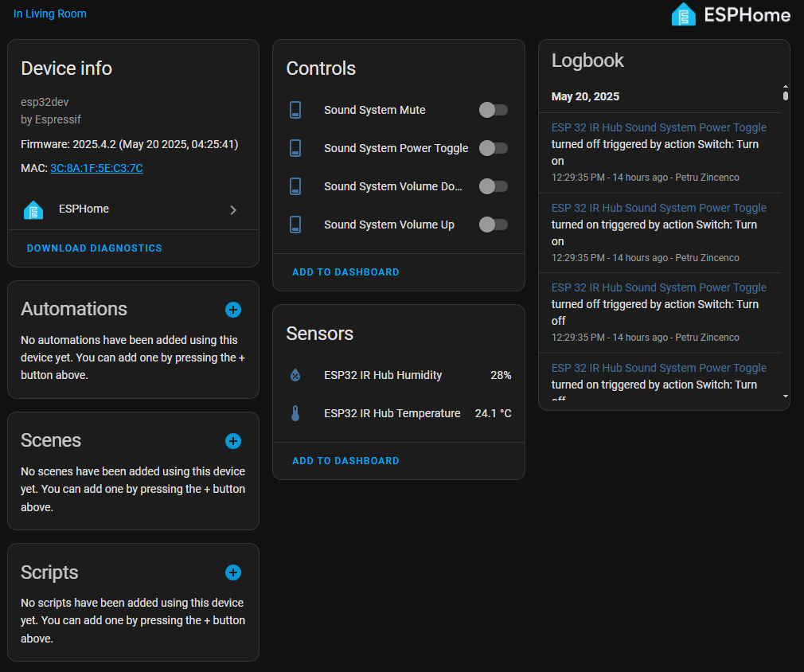The image size is (804, 672).
Task: Click the MAC address link
Action: [x=96, y=168]
